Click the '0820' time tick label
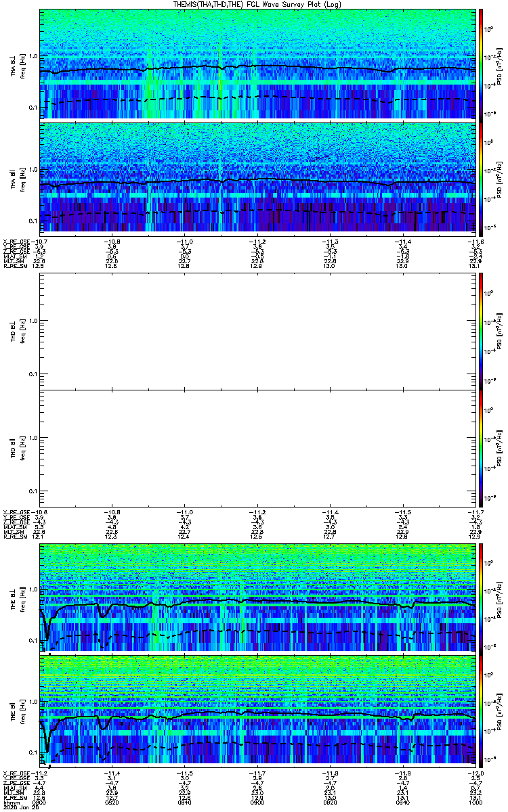 112,802
